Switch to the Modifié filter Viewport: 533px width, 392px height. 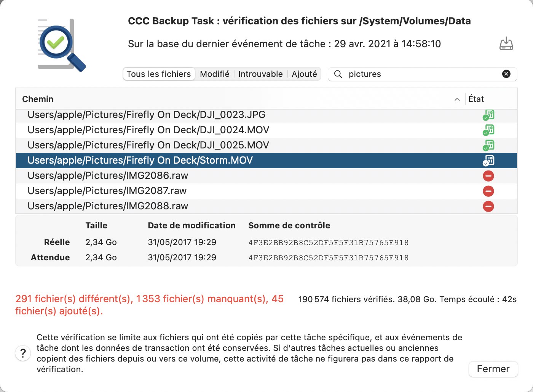(215, 74)
